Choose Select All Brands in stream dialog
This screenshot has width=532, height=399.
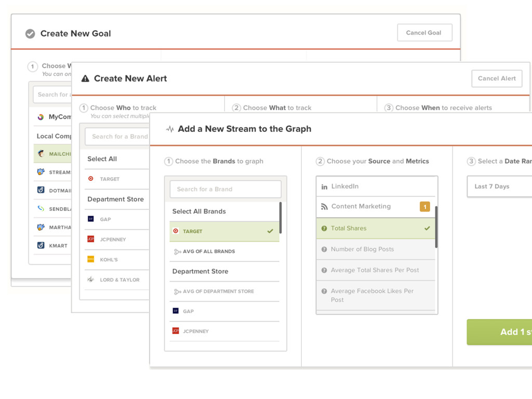[224, 211]
